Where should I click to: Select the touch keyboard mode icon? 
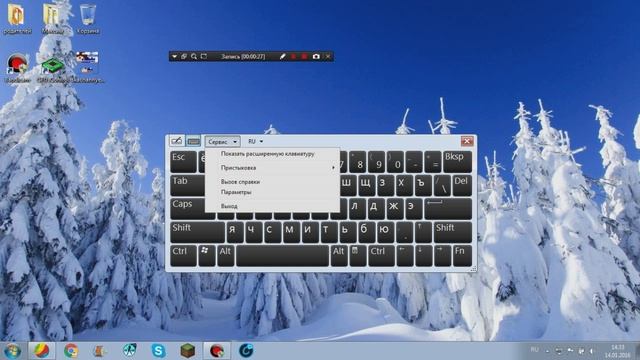pos(193,141)
